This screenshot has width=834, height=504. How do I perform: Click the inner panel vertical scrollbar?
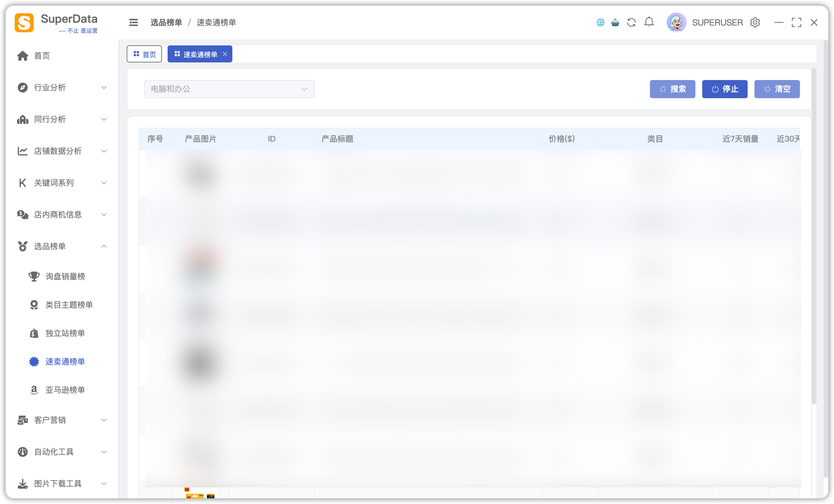pos(814,236)
